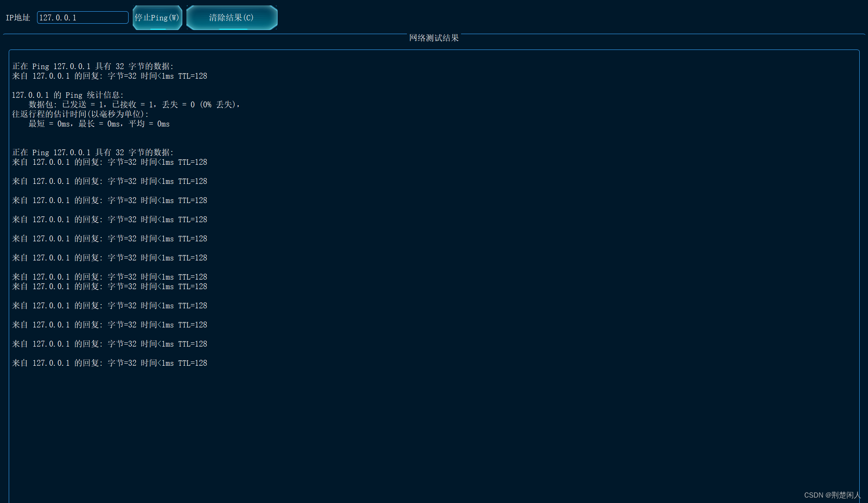Click the '127.0.0.1 的 Ping 统计信息' line
The width and height of the screenshot is (868, 503).
tap(68, 95)
